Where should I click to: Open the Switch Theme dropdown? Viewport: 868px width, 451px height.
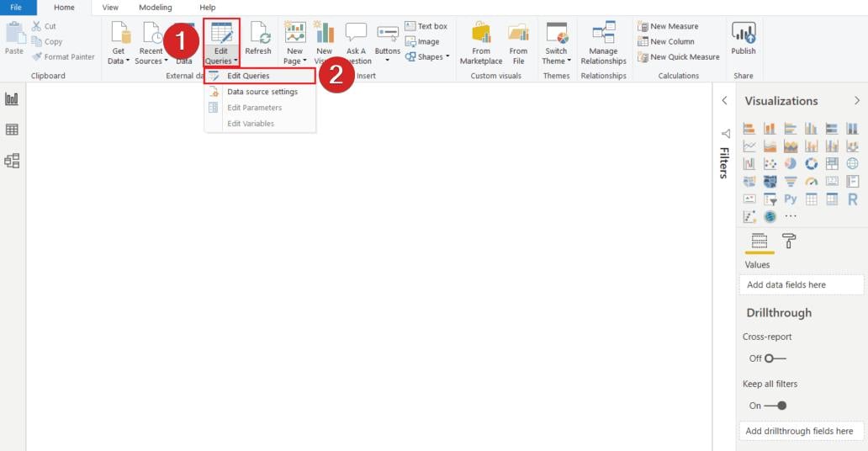click(556, 43)
